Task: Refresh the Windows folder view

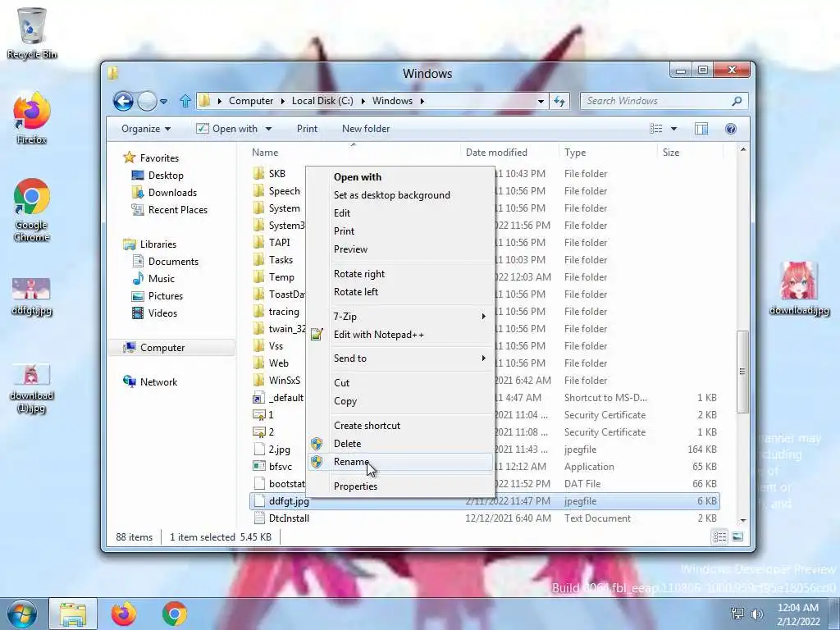Action: 559,101
